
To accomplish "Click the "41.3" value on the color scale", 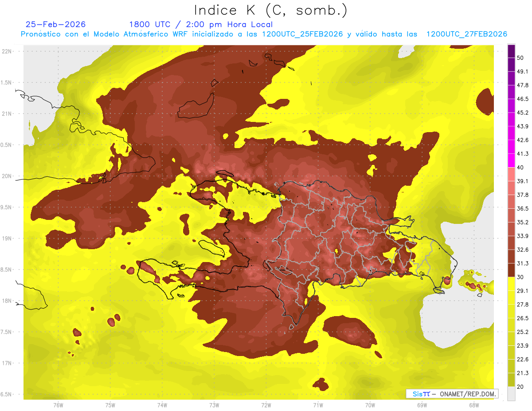I will (523, 153).
